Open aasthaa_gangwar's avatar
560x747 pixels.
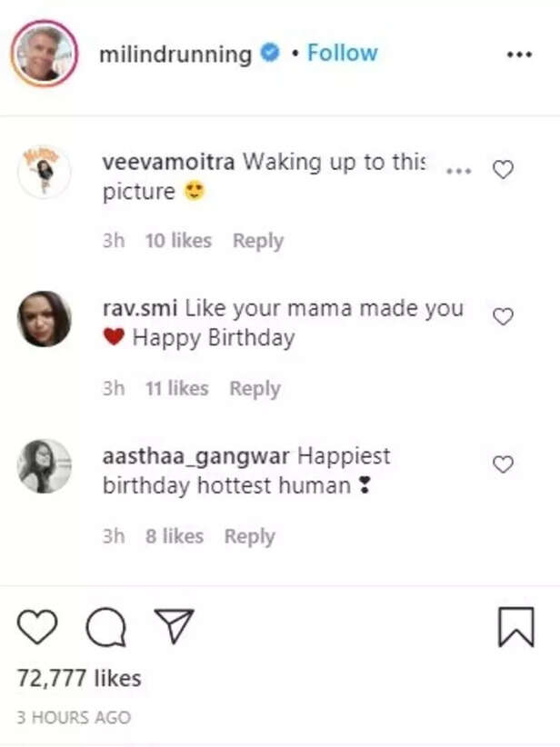click(45, 466)
